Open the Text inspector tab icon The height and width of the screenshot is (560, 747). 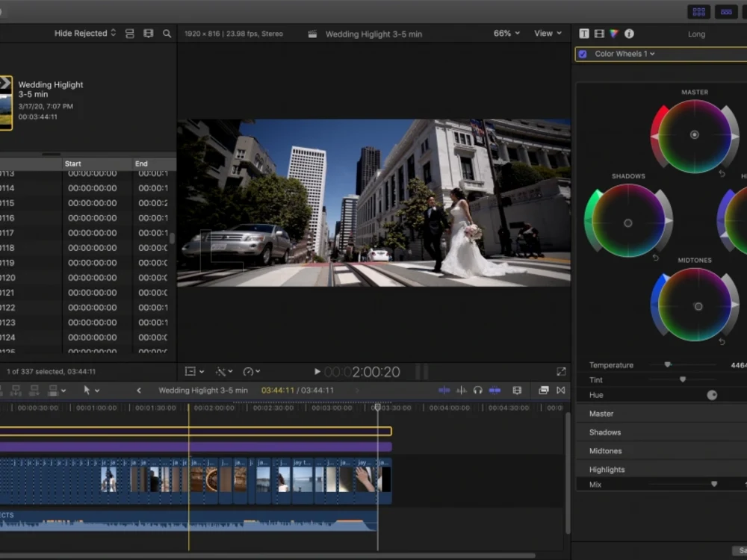(x=583, y=34)
